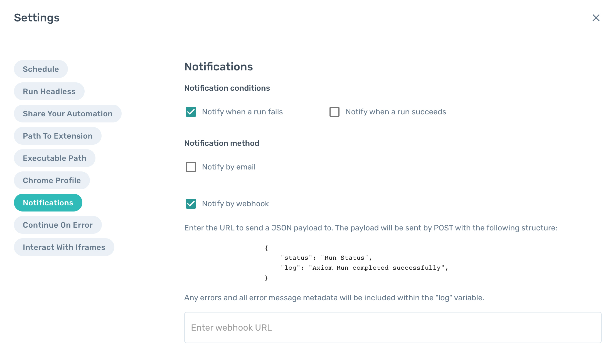Screen dimensions: 615x364
Task: Expand the Schedule settings panel
Action: pyautogui.click(x=41, y=69)
